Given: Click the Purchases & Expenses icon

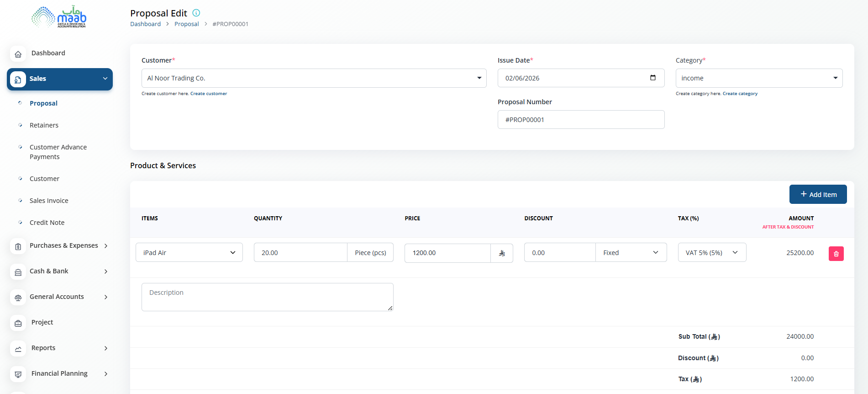Looking at the screenshot, I should click(x=18, y=246).
